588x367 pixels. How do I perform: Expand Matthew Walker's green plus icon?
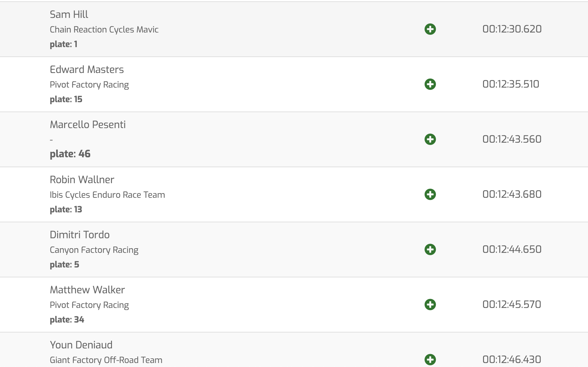(x=430, y=305)
